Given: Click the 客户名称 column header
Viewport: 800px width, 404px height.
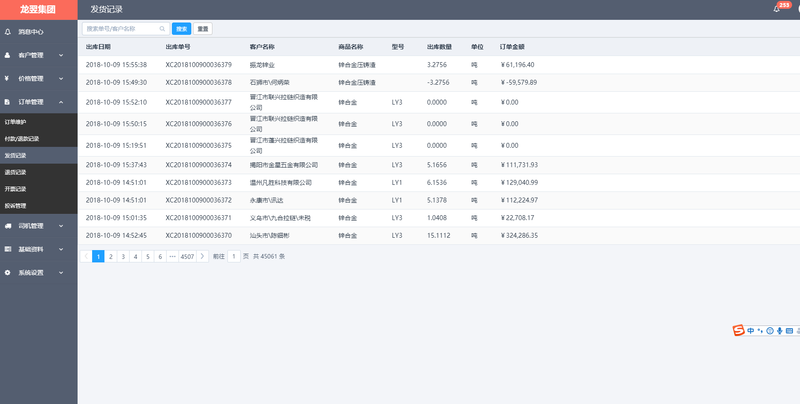Looking at the screenshot, I should pyautogui.click(x=262, y=47).
